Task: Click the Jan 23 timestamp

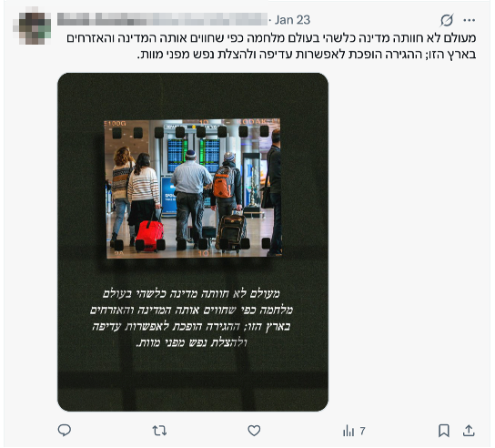Action: pos(292,20)
